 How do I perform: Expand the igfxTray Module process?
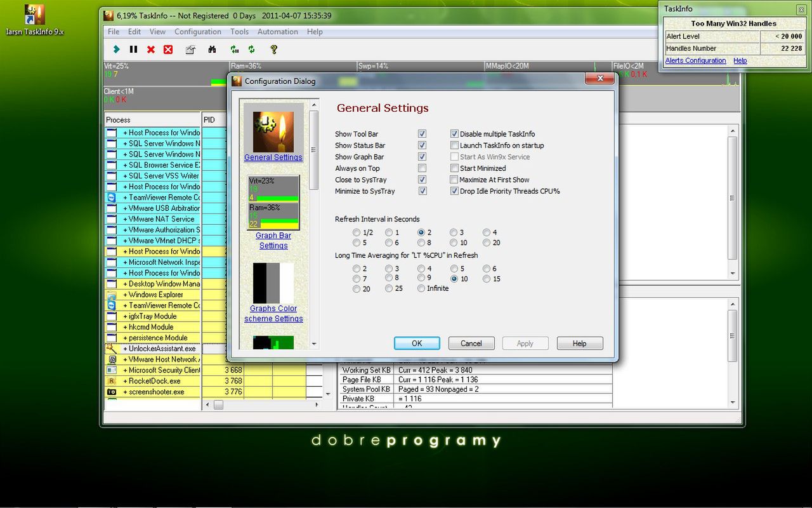[126, 316]
